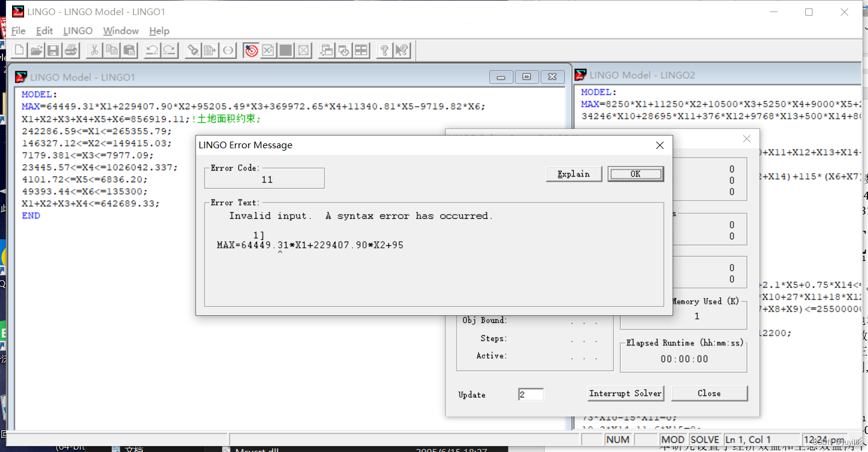868x452 pixels.
Task: Click the MAX objective line in LINGO1
Action: pos(253,107)
